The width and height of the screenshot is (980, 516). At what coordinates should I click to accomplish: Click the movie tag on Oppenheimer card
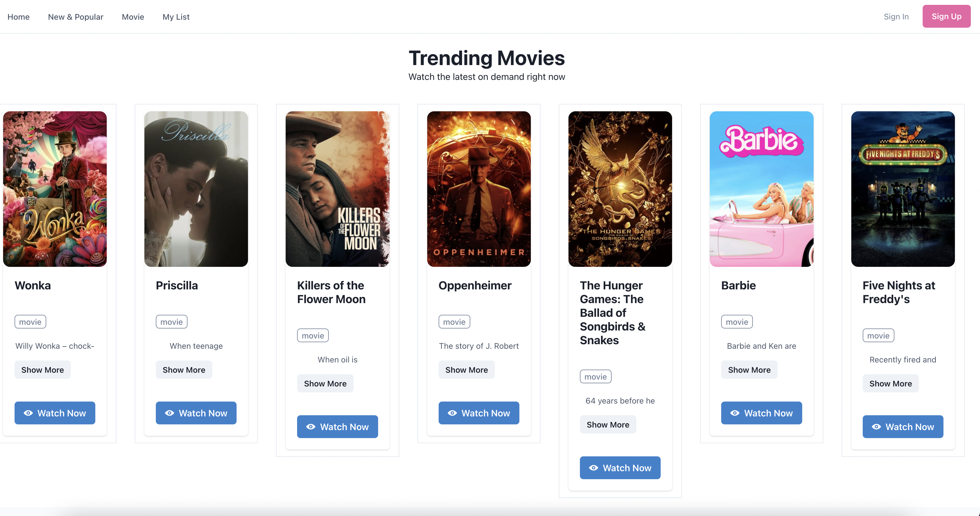coord(454,322)
